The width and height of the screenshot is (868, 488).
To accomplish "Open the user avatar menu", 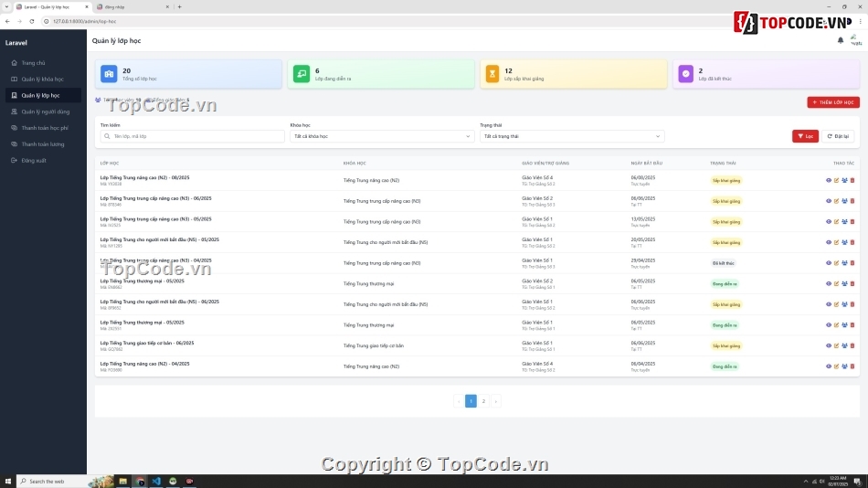I will [856, 40].
